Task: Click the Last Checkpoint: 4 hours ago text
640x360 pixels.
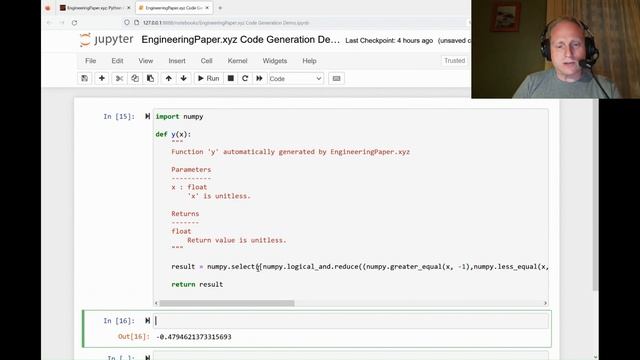Action: point(389,40)
